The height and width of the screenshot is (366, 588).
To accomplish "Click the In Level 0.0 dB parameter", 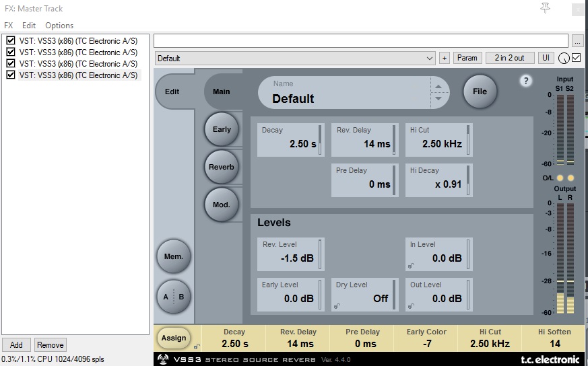I will point(438,254).
